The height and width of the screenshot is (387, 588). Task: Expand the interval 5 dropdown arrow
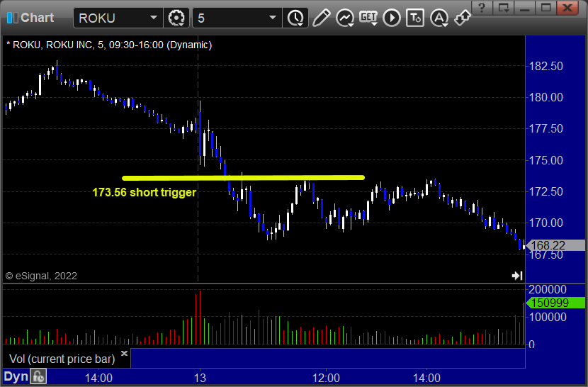tap(273, 18)
